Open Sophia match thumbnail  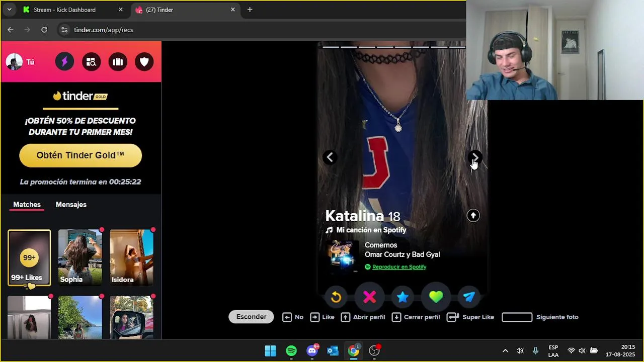80,258
